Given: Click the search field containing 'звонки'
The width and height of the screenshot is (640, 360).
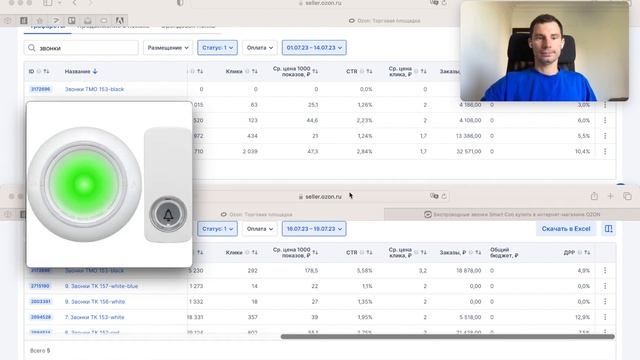Looking at the screenshot, I should (81, 48).
